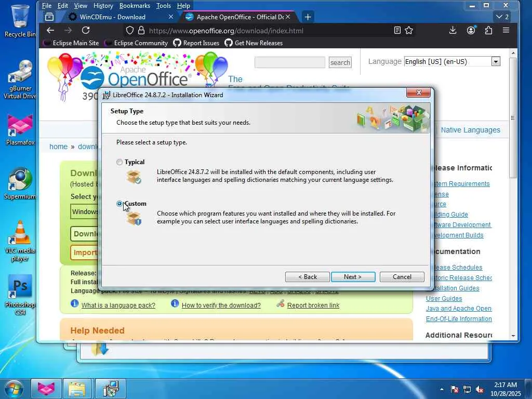Click the network tray icon
The width and height of the screenshot is (532, 399).
467,390
